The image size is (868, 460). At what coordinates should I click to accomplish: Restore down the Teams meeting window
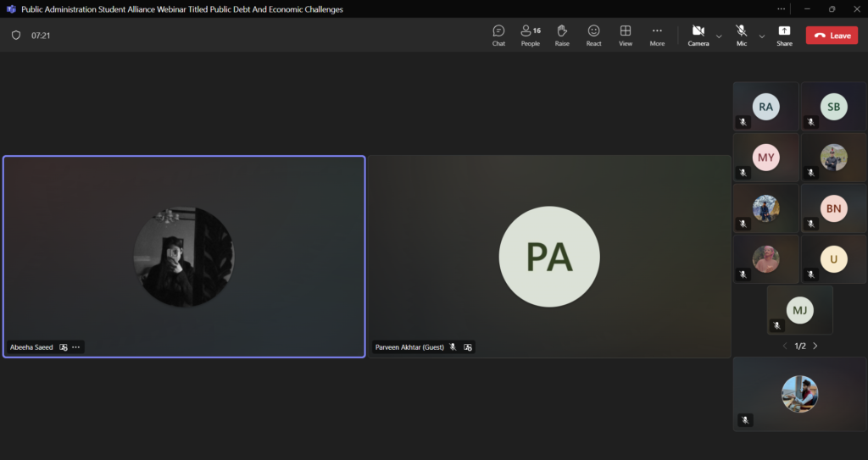pyautogui.click(x=832, y=8)
